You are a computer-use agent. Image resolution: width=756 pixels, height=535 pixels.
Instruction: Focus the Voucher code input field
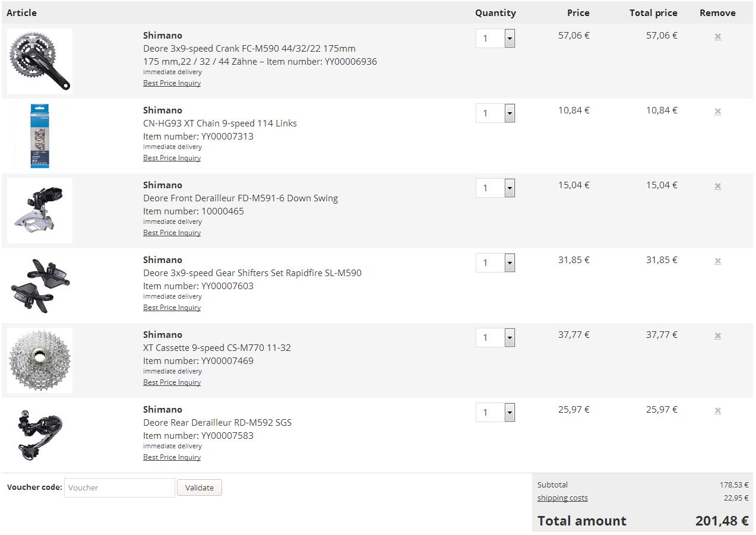point(119,487)
